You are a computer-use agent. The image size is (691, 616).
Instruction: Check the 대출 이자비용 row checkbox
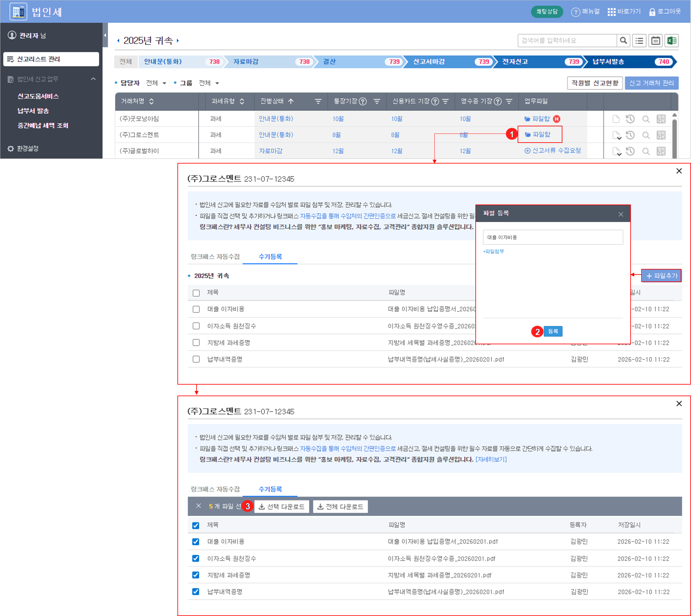[x=196, y=309]
